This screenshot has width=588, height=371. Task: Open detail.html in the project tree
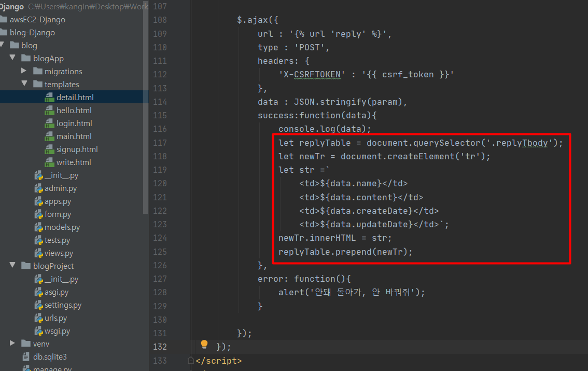[x=74, y=97]
